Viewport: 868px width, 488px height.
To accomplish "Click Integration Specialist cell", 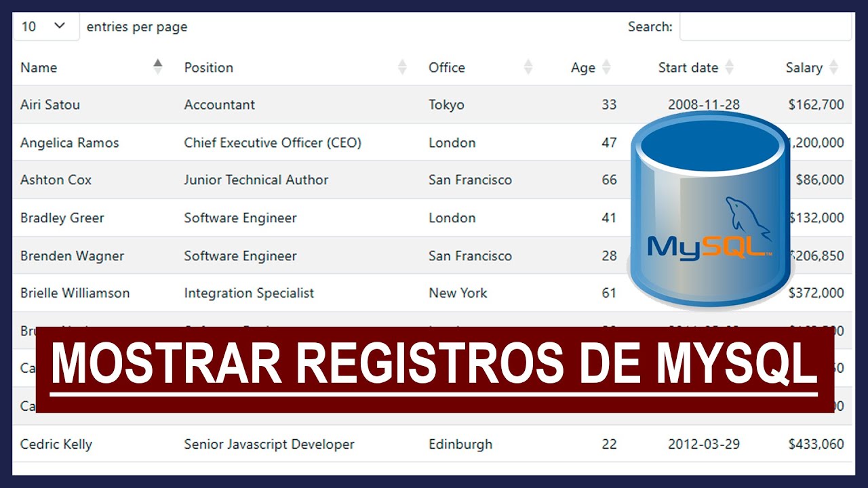I will tap(250, 293).
